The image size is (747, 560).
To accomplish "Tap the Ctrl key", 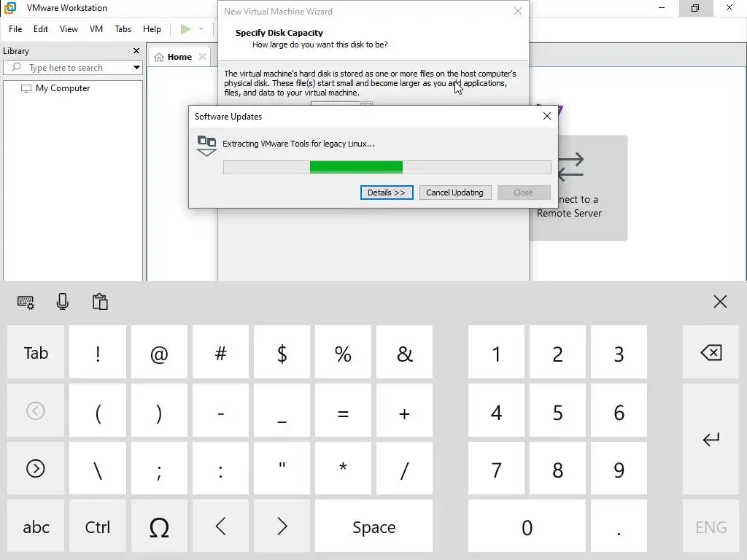I will coord(98,526).
